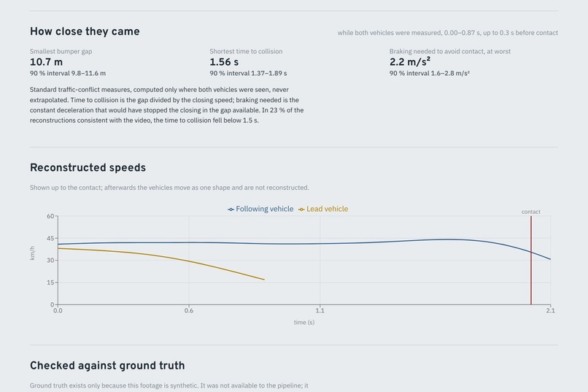
Task: Select the 1.56 s time to collision value
Action: (224, 62)
